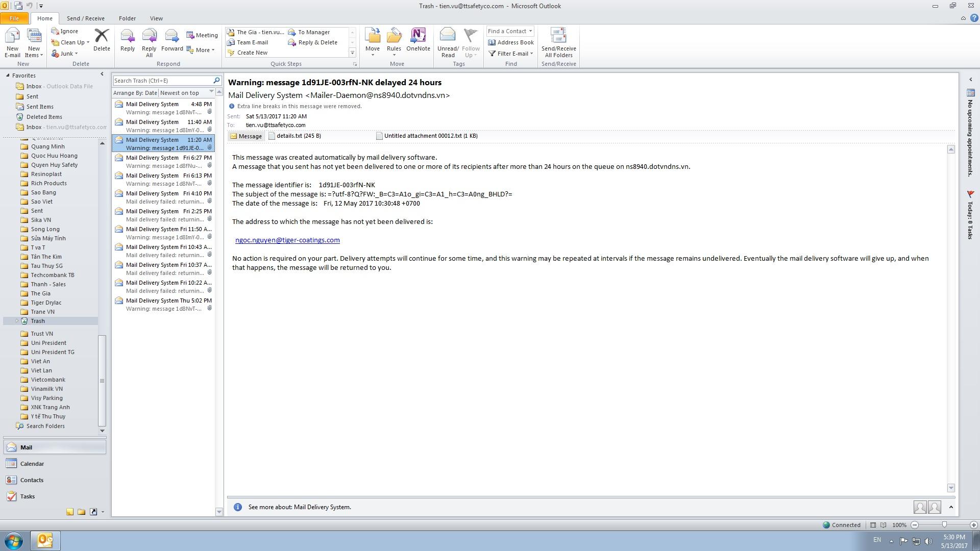Collapse the Favorites section

click(8, 76)
